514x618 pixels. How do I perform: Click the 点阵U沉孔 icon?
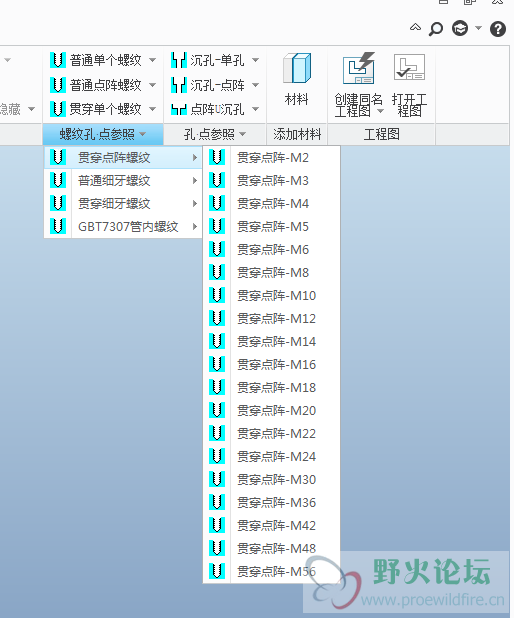click(179, 109)
